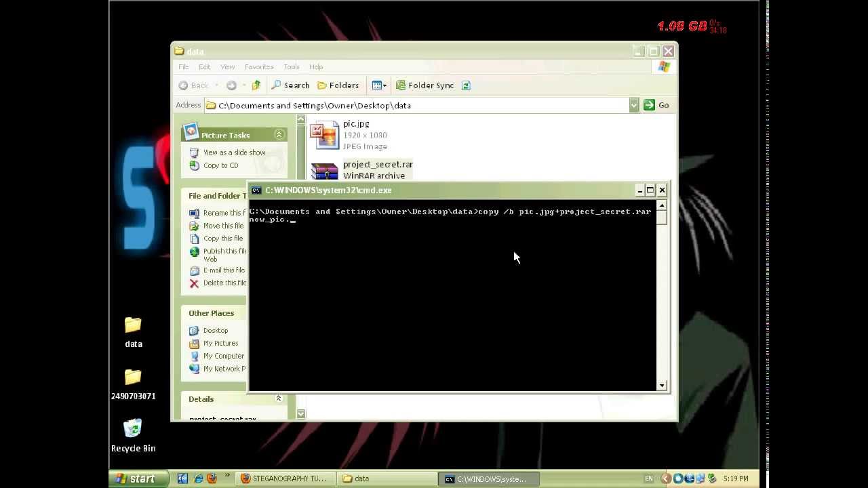Expand the address bar dropdown
The height and width of the screenshot is (488, 868).
point(634,105)
